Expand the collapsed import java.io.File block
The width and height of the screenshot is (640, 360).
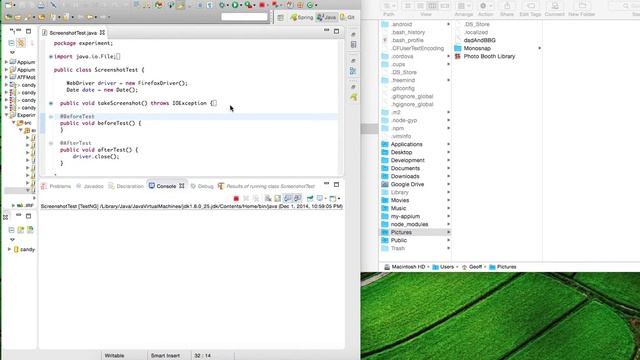[x=51, y=57]
